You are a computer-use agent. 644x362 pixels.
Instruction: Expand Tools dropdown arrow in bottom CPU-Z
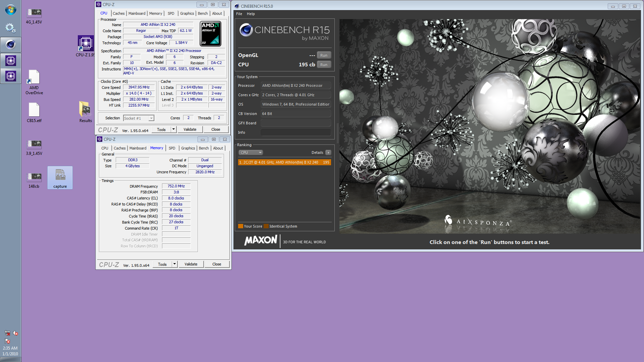[x=174, y=264]
